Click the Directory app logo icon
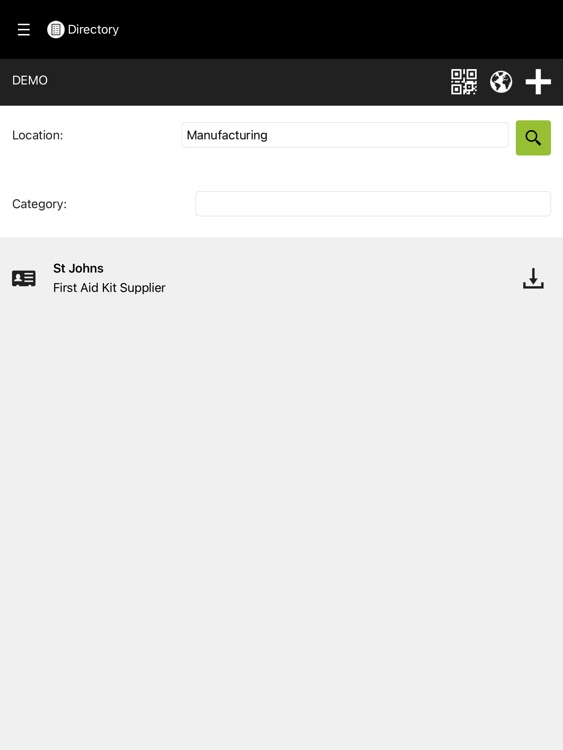Viewport: 563px width, 750px height. point(55,30)
